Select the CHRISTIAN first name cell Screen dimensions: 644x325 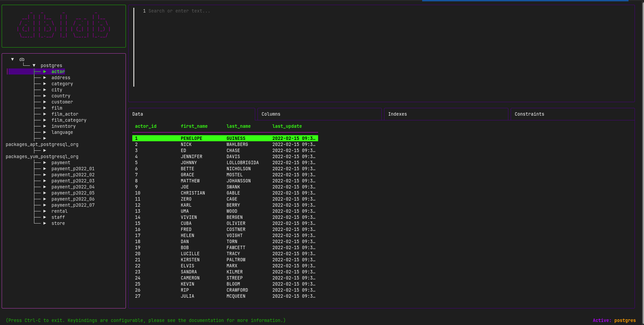193,193
